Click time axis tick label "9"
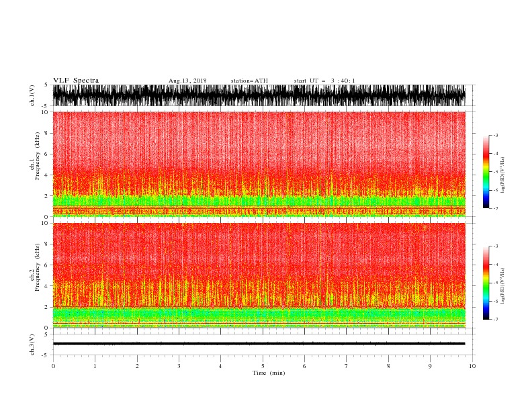This screenshot has width=532, height=411. point(430,366)
